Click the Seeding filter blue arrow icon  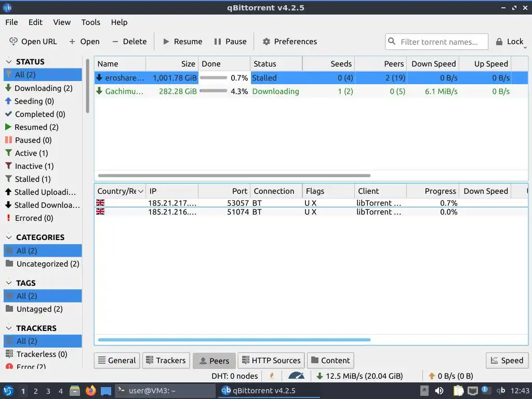point(8,101)
